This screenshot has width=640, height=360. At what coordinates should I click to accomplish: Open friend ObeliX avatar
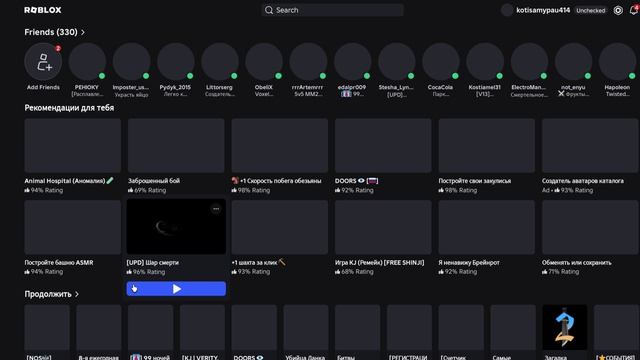coord(264,62)
